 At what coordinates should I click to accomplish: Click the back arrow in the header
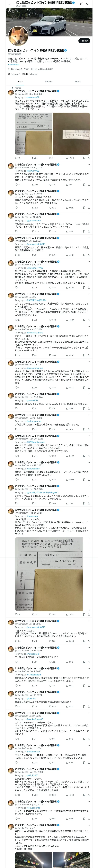(x=9, y=3)
